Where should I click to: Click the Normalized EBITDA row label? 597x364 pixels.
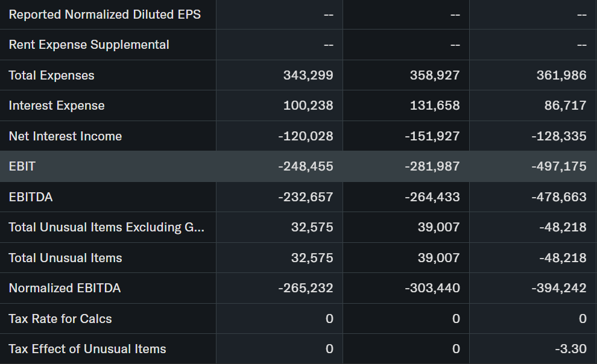click(65, 288)
